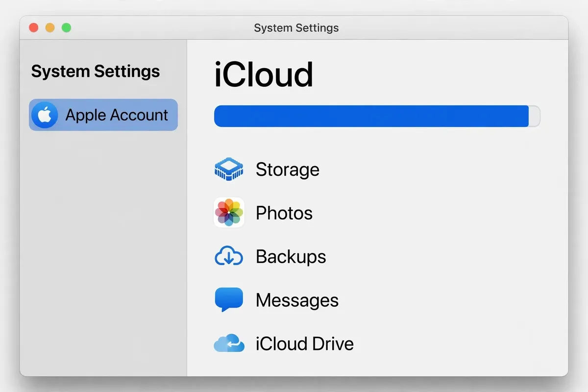The image size is (588, 392).
Task: Close the window with red button
Action: tap(34, 27)
